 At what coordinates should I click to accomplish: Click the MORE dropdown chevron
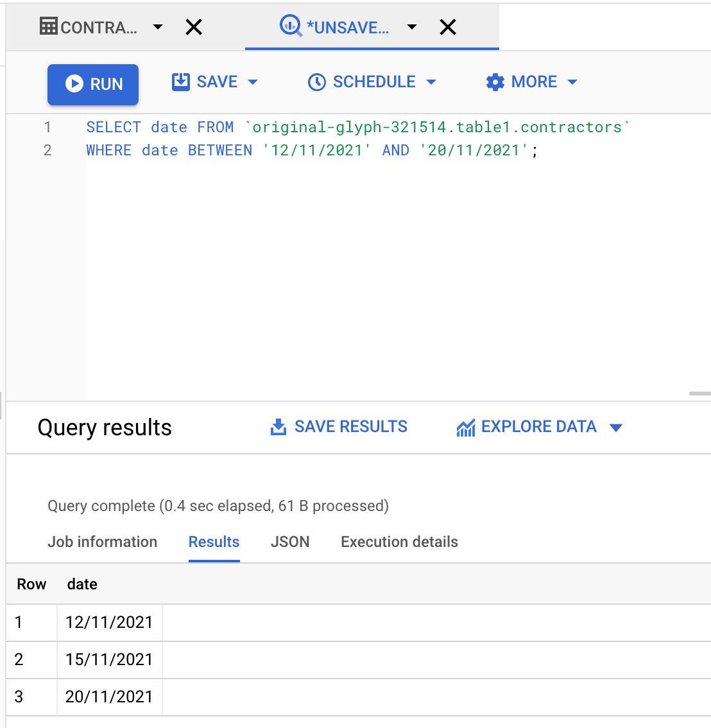572,82
